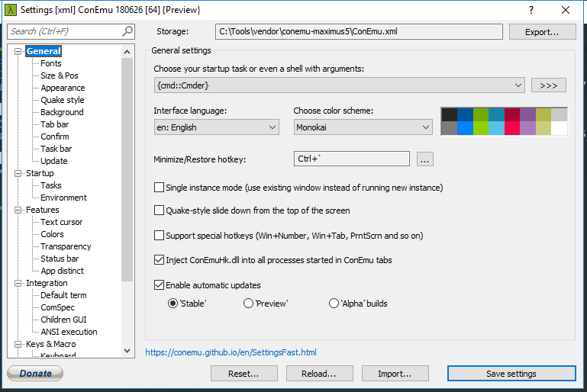This screenshot has width=587, height=392.
Task: Open Update settings page
Action: click(54, 161)
